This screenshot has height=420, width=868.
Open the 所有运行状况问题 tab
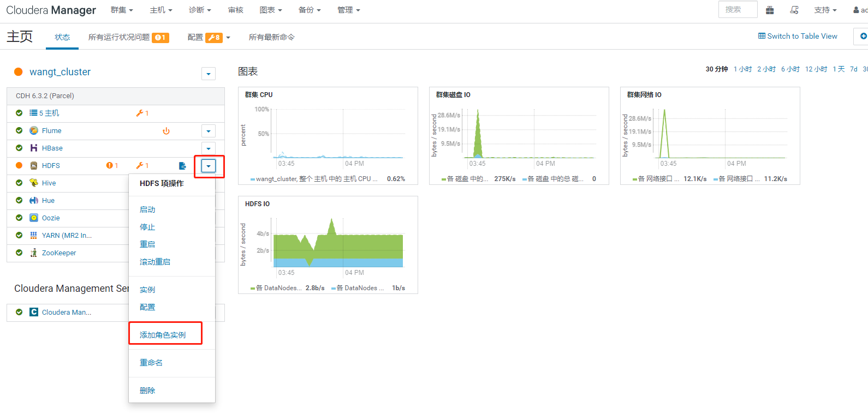pos(129,37)
